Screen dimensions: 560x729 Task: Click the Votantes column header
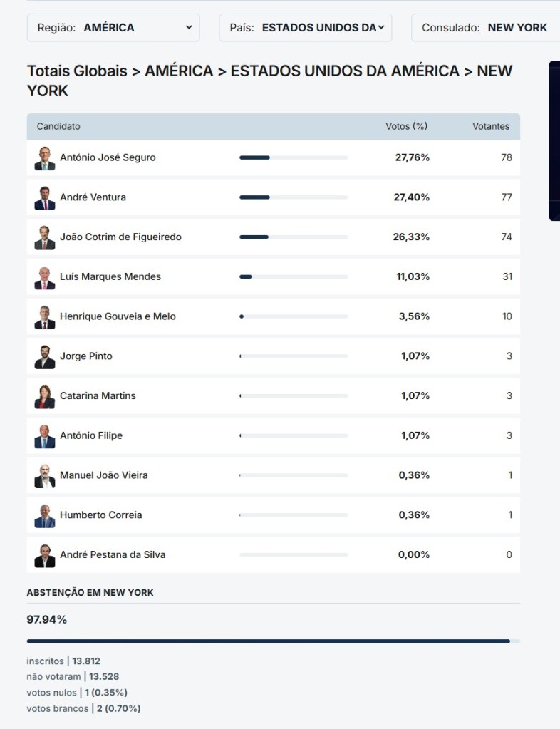(491, 126)
